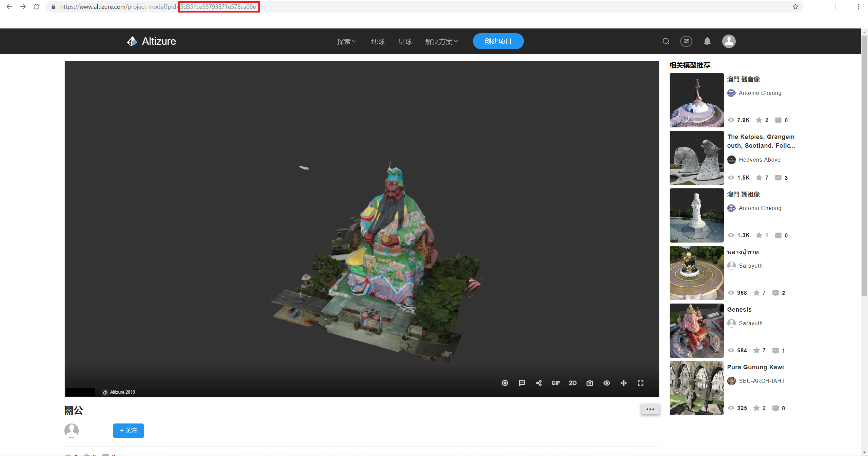Click the browser forward arrow

coord(23,6)
